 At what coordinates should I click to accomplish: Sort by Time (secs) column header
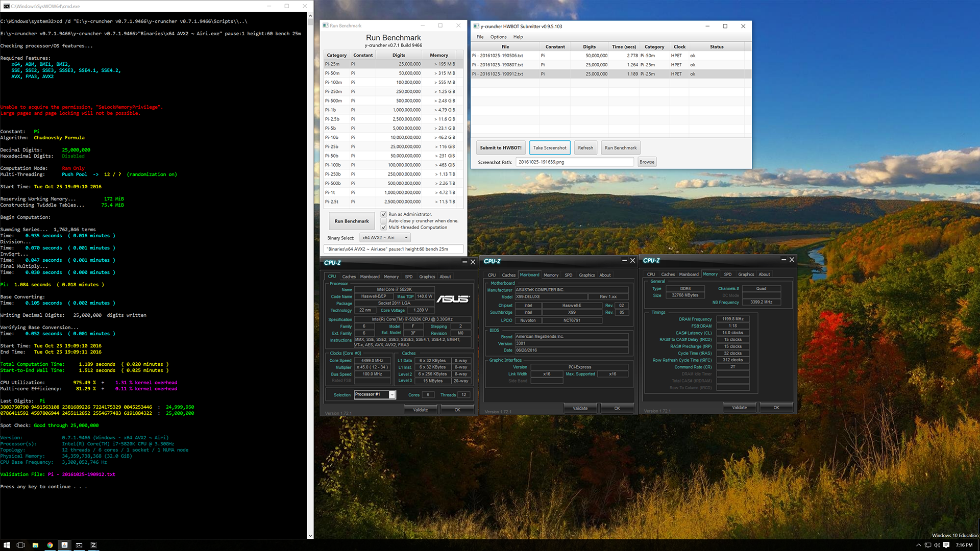pos(624,47)
